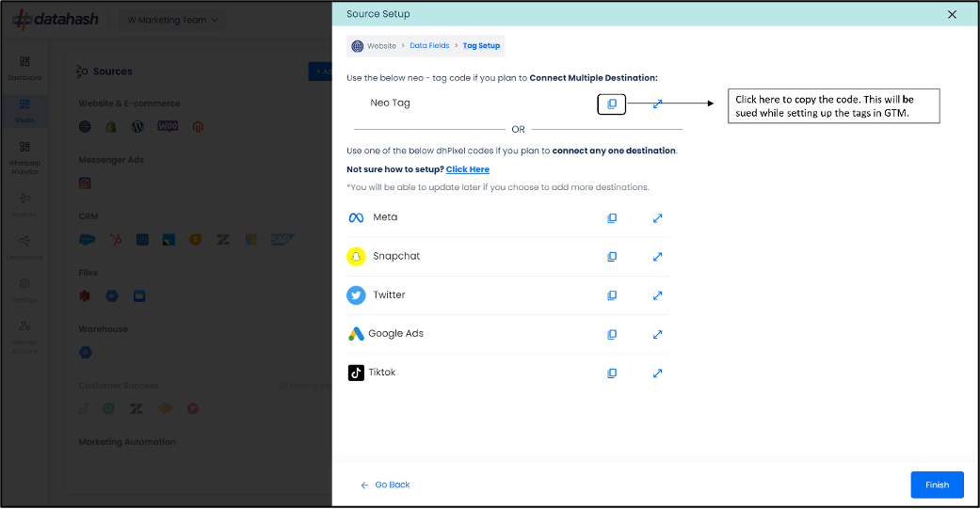The width and height of the screenshot is (980, 509).
Task: Select the Microsoft CRM icon
Action: 250,239
